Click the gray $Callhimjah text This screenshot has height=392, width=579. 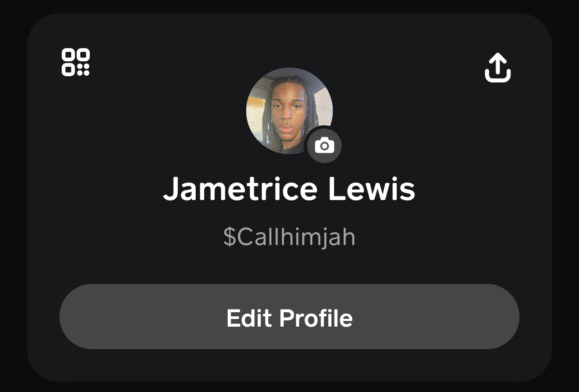289,237
